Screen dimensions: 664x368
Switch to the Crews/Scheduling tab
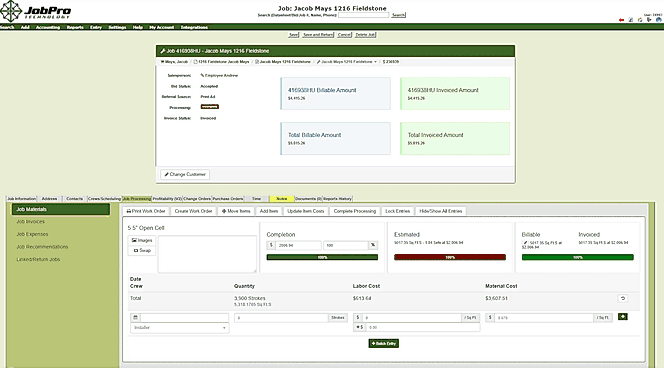105,199
